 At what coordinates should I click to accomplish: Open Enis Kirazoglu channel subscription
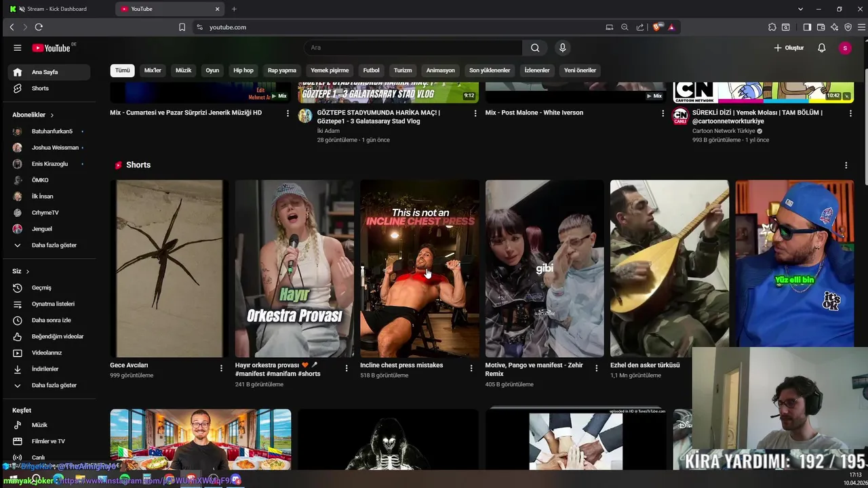click(50, 164)
